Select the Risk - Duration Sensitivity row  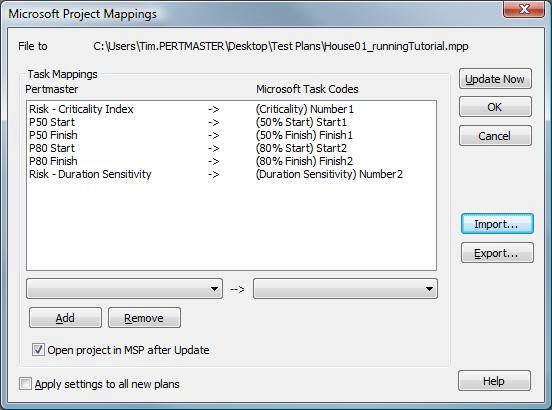tap(231, 174)
